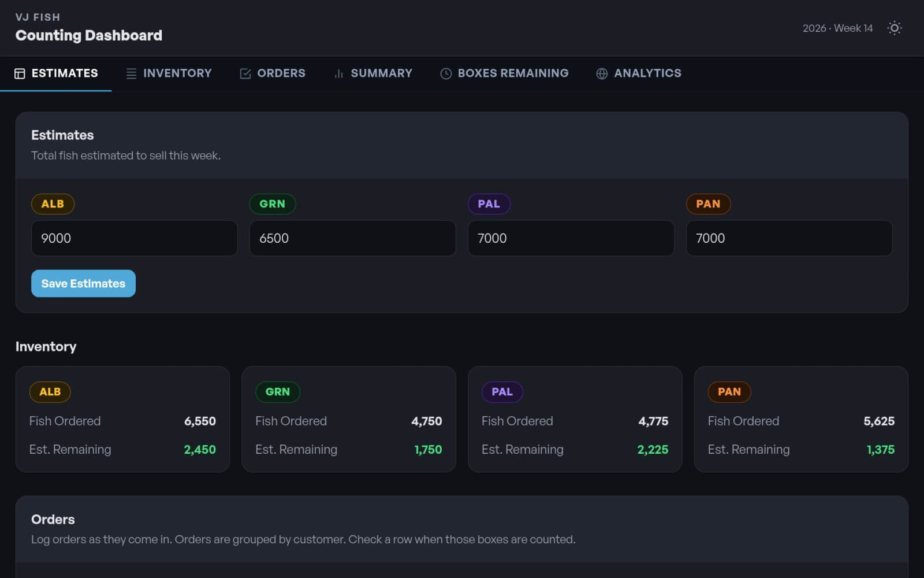Click the Estimates tab table icon
The height and width of the screenshot is (578, 924).
click(20, 73)
